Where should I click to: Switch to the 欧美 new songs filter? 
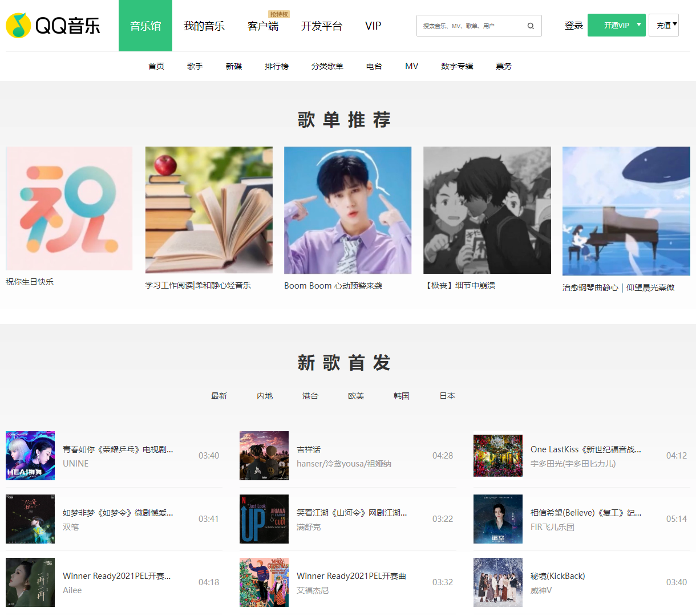pyautogui.click(x=356, y=395)
